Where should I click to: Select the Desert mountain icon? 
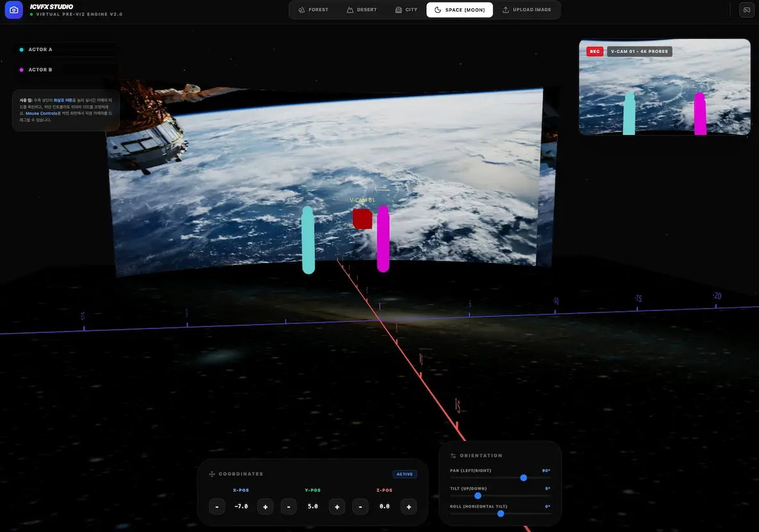click(350, 10)
